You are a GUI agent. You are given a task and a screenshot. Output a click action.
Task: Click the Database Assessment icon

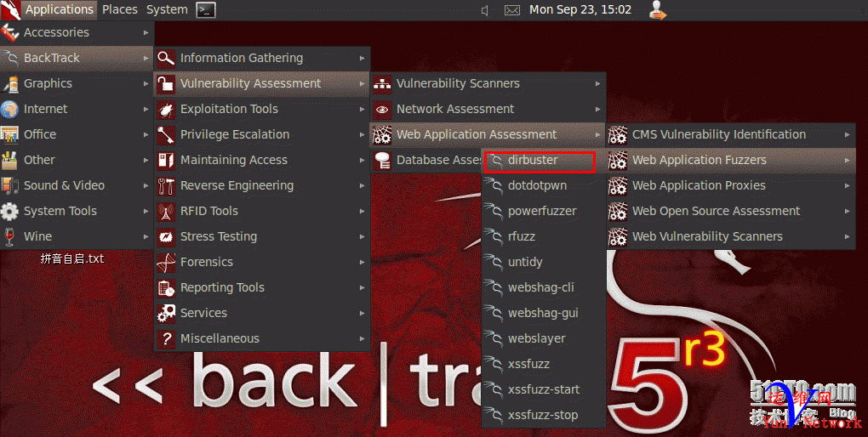(x=382, y=160)
